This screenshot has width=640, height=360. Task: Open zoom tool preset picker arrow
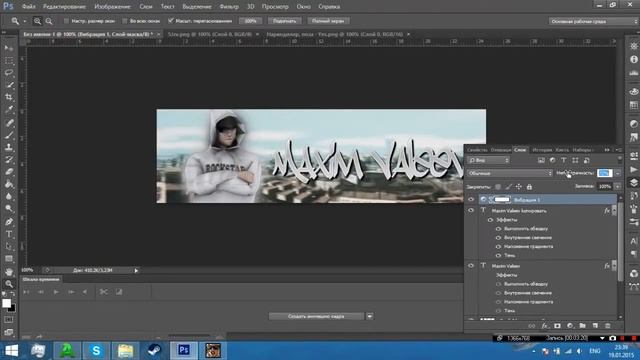click(x=24, y=21)
